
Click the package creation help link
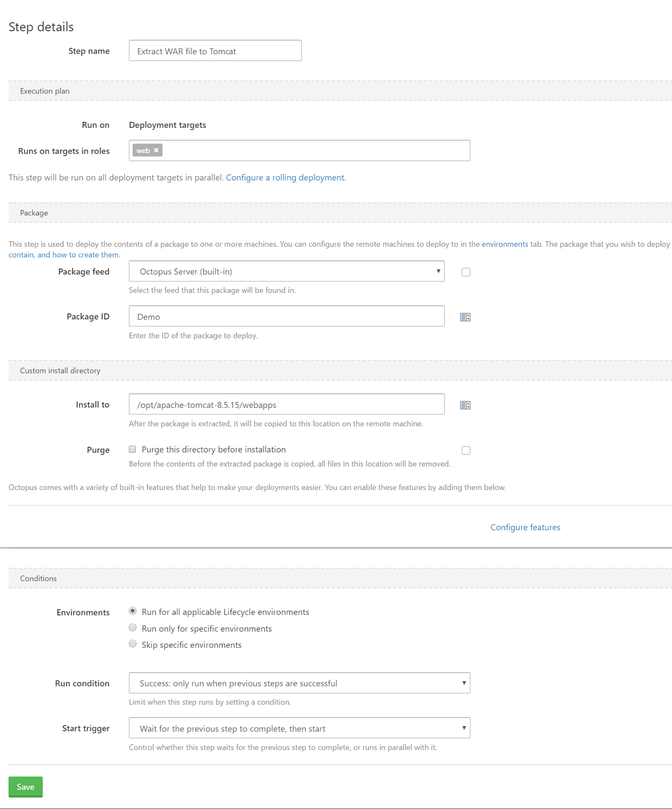coord(64,254)
